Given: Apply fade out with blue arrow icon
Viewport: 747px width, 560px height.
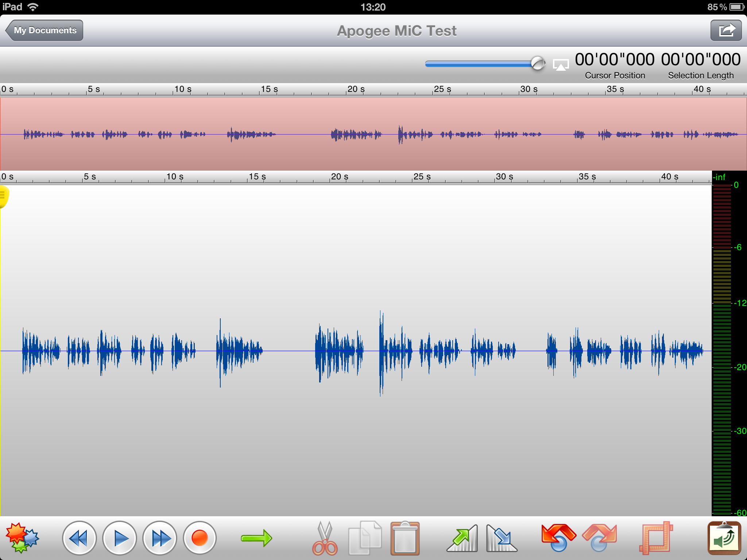Looking at the screenshot, I should point(502,539).
